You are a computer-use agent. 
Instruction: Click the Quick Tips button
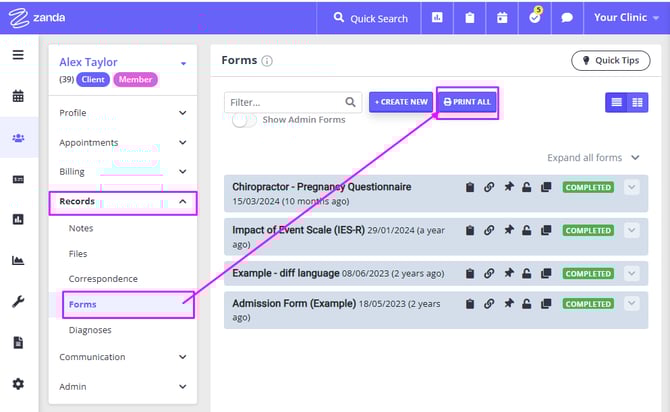[609, 61]
